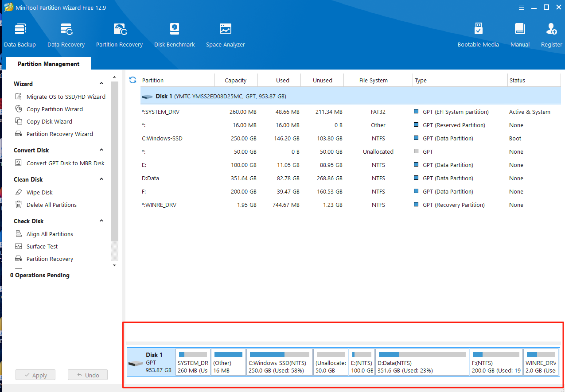
Task: Select the Disk 1 header row in table
Action: 351,96
